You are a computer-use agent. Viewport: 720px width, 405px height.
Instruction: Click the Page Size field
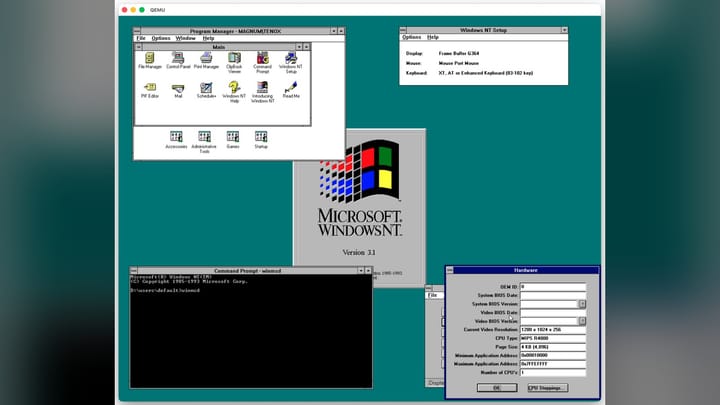click(553, 347)
